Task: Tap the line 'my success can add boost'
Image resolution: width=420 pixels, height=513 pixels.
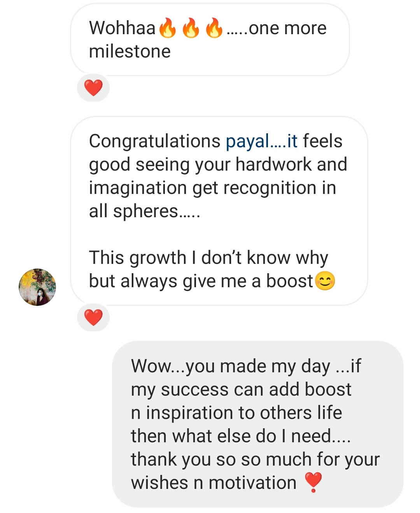Action: [x=241, y=389]
